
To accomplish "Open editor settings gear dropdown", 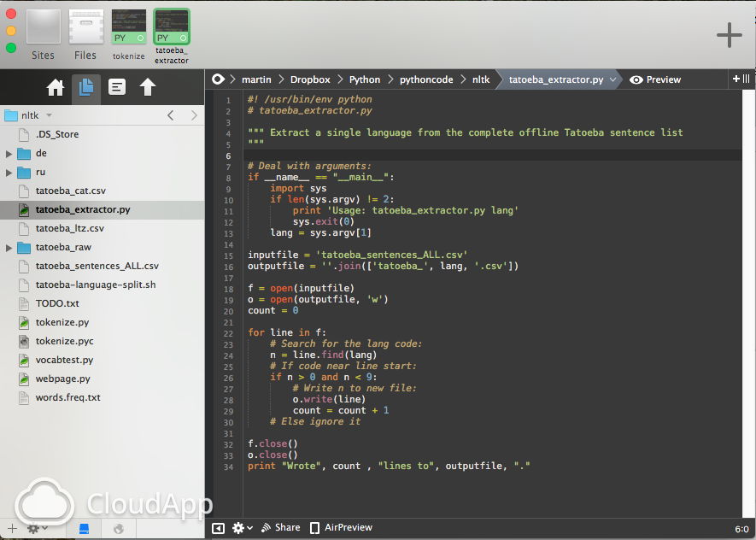I will tap(243, 528).
